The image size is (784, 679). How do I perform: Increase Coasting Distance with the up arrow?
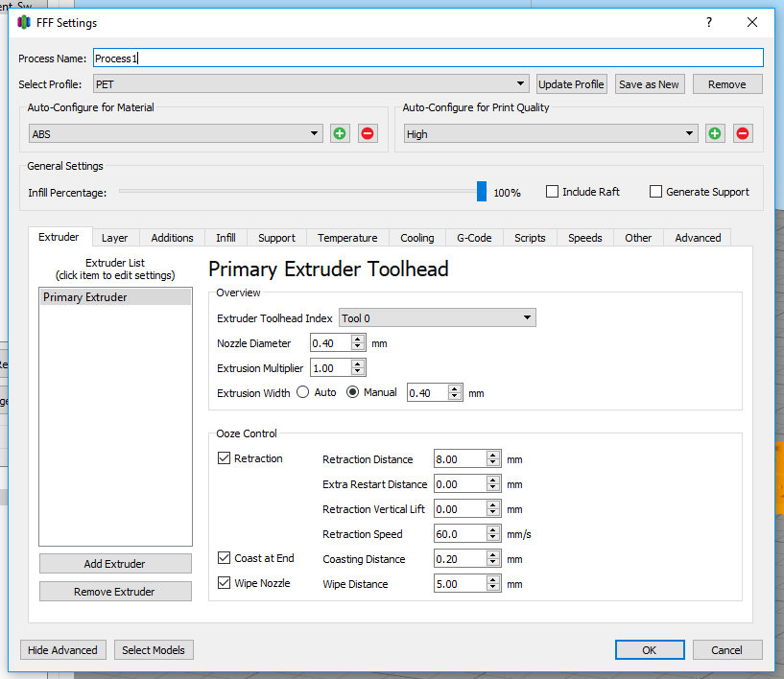click(493, 555)
